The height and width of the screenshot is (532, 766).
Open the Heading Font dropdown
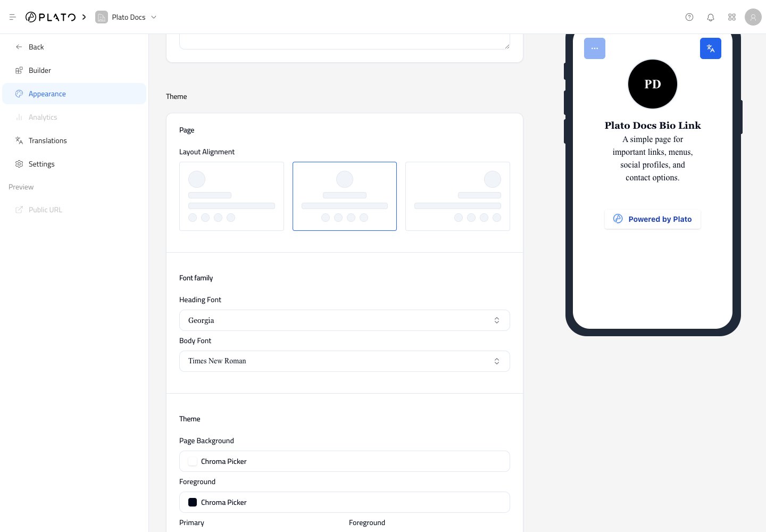pyautogui.click(x=345, y=320)
